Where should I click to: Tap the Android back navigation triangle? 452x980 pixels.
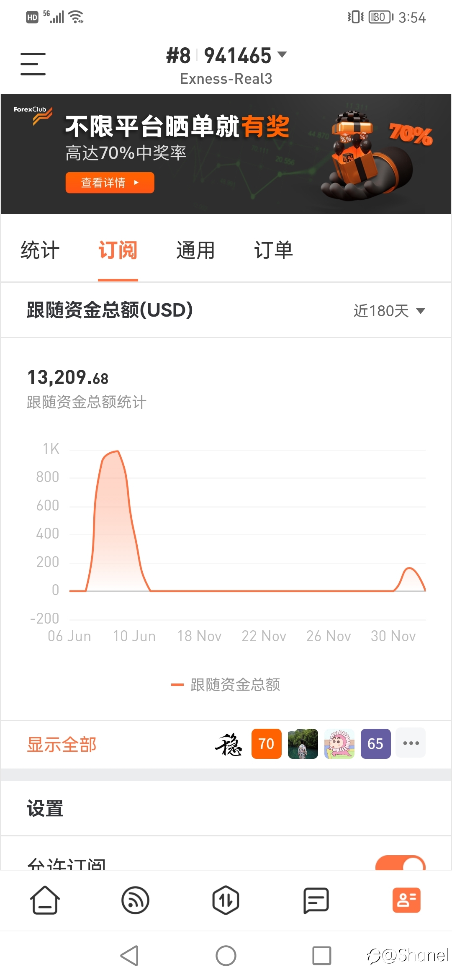[129, 956]
